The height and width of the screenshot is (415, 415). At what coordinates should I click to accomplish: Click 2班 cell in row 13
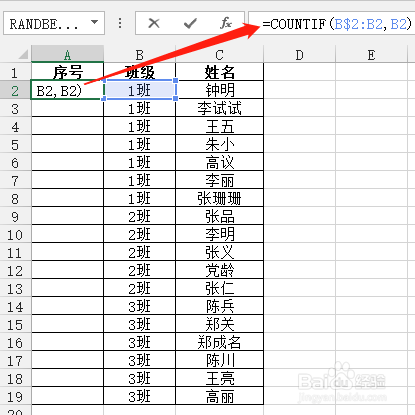(139, 288)
